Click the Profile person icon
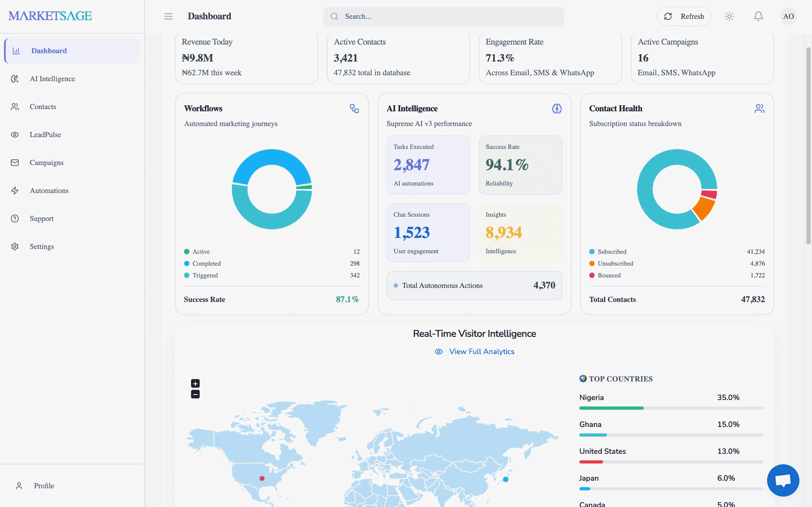The height and width of the screenshot is (507, 812). pos(19,486)
